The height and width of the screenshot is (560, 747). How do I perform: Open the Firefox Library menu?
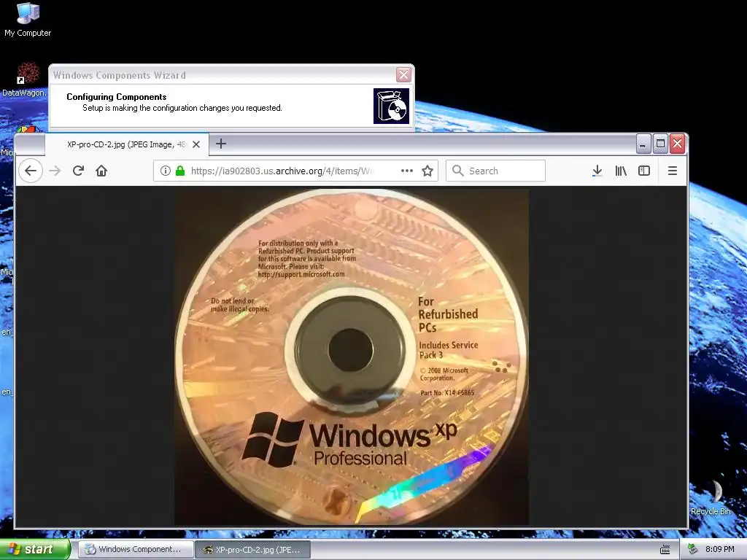[x=621, y=171]
